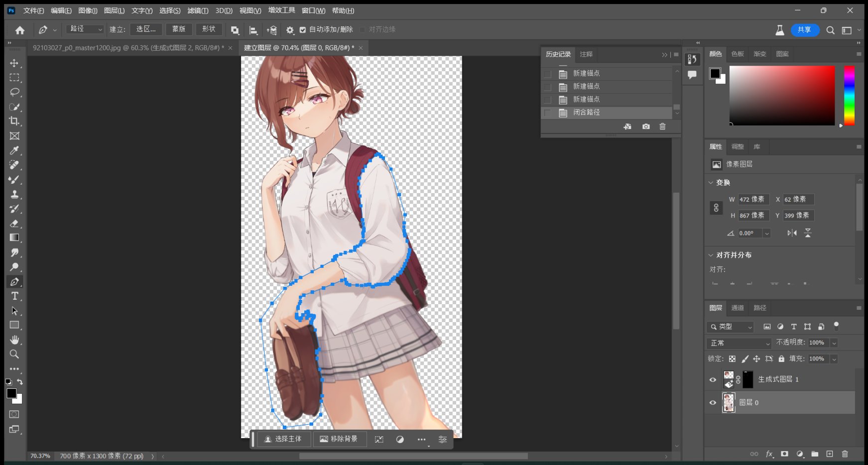Open blend mode dropdown (正常)
Viewport: 868px width, 465px height.
click(739, 343)
